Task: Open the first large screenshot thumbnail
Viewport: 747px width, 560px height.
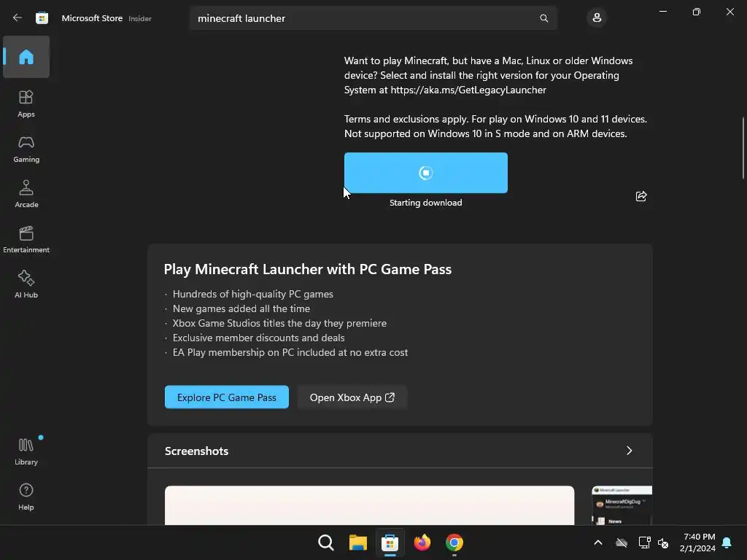Action: 369,505
